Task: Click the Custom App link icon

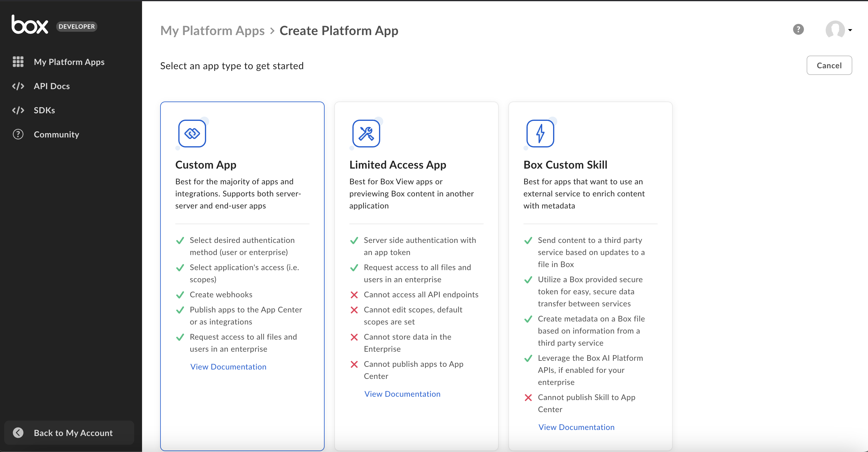Action: pyautogui.click(x=192, y=133)
